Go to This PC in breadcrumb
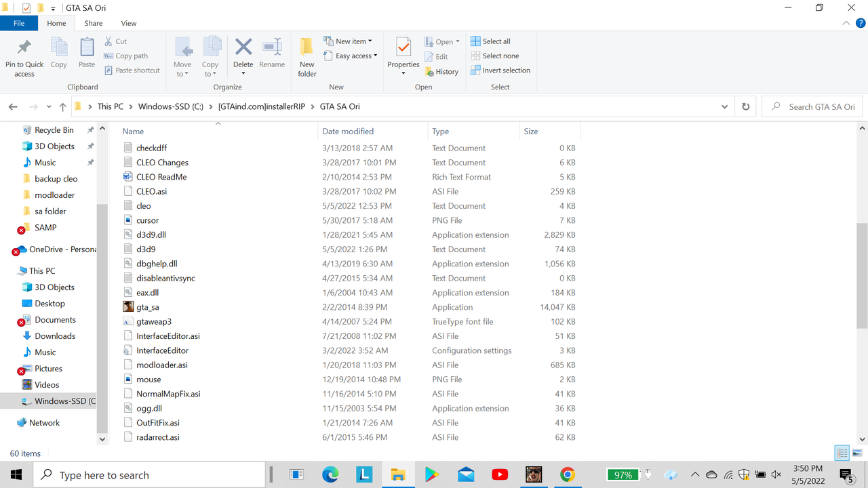 coord(111,107)
